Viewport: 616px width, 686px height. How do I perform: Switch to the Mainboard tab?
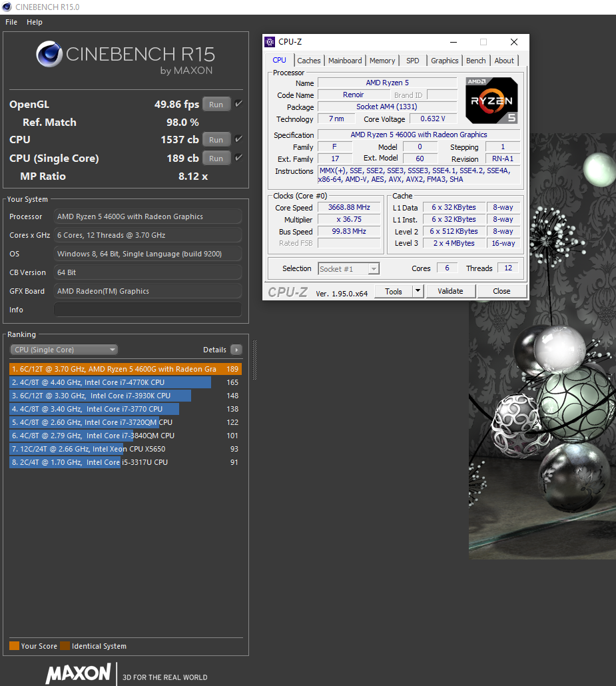[345, 61]
